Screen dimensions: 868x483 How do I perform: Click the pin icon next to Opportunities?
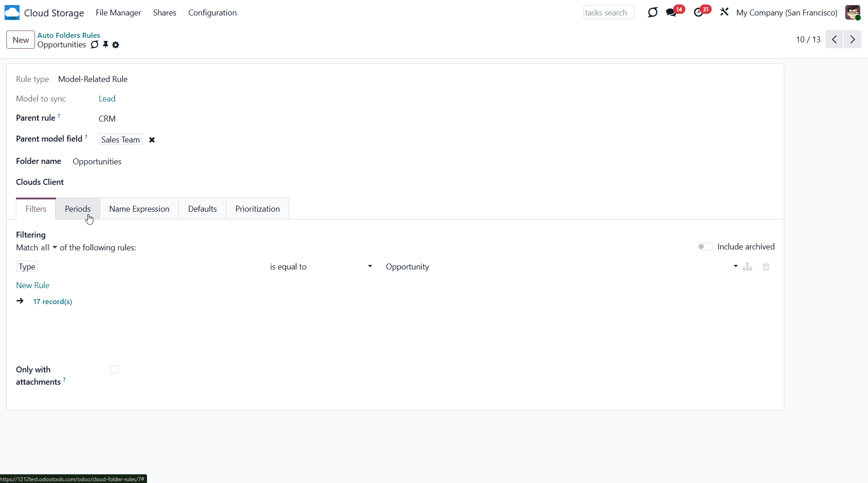click(106, 45)
